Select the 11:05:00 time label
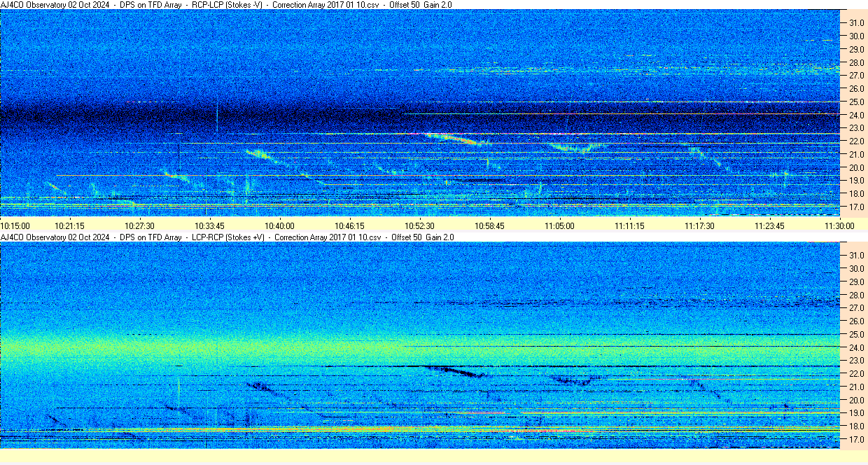868x465 pixels. [x=559, y=225]
